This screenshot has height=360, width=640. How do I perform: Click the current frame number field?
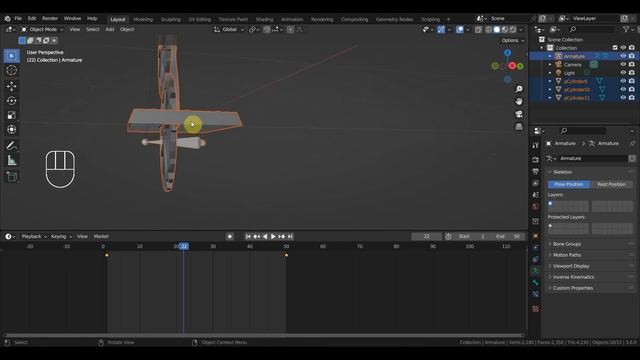[x=427, y=236]
